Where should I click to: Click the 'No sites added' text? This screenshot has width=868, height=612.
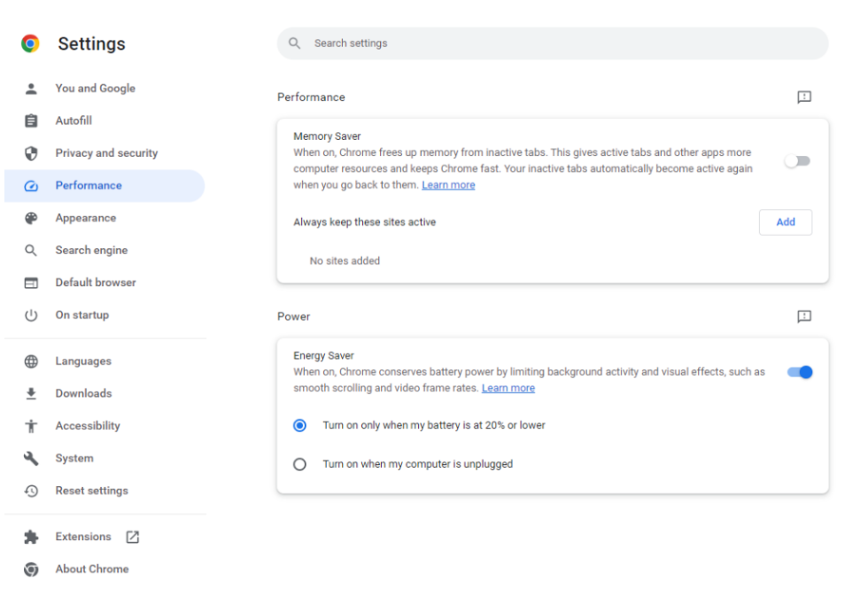(345, 260)
